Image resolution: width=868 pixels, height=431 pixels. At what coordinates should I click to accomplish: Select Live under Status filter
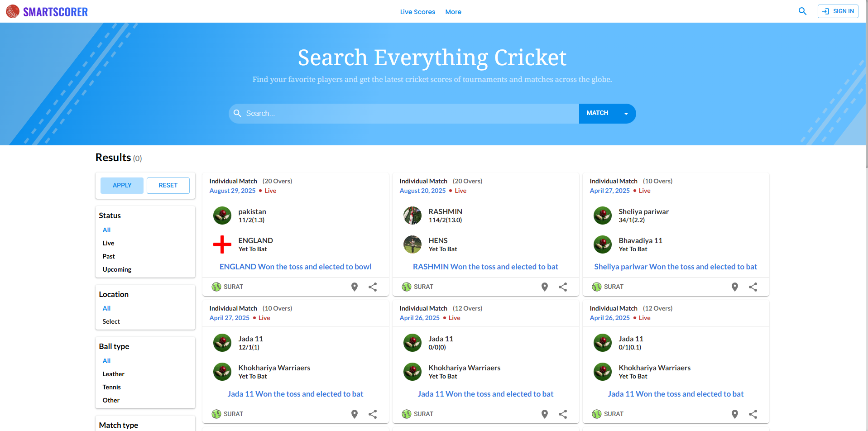coord(108,243)
